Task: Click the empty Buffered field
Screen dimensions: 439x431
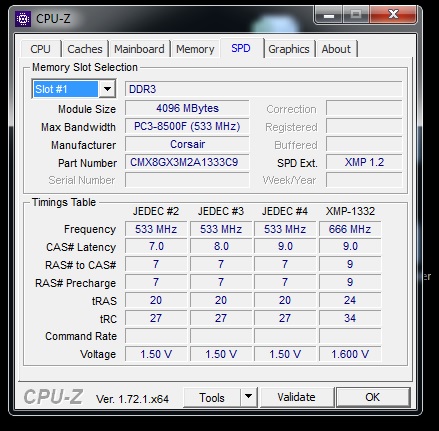Action: (x=364, y=144)
